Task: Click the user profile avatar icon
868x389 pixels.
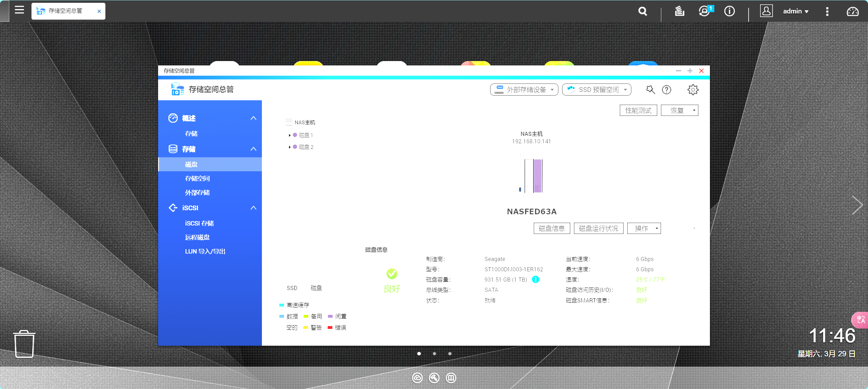Action: pyautogui.click(x=766, y=11)
